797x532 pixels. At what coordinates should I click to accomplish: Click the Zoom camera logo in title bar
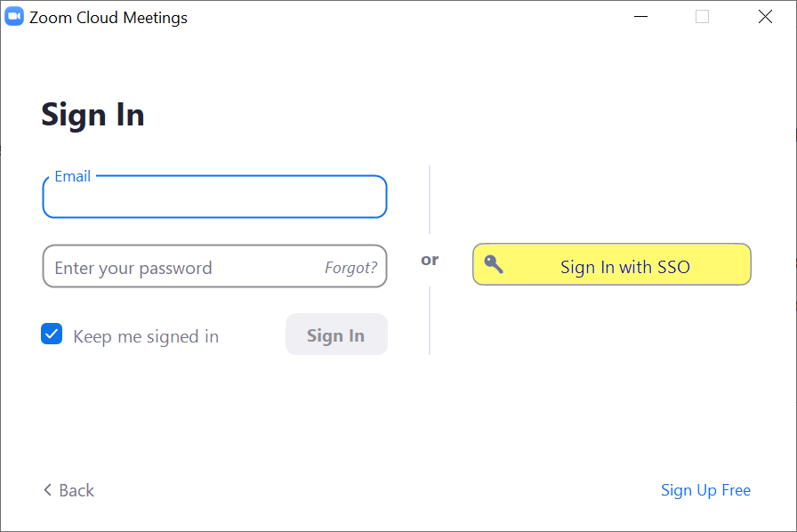click(x=14, y=16)
